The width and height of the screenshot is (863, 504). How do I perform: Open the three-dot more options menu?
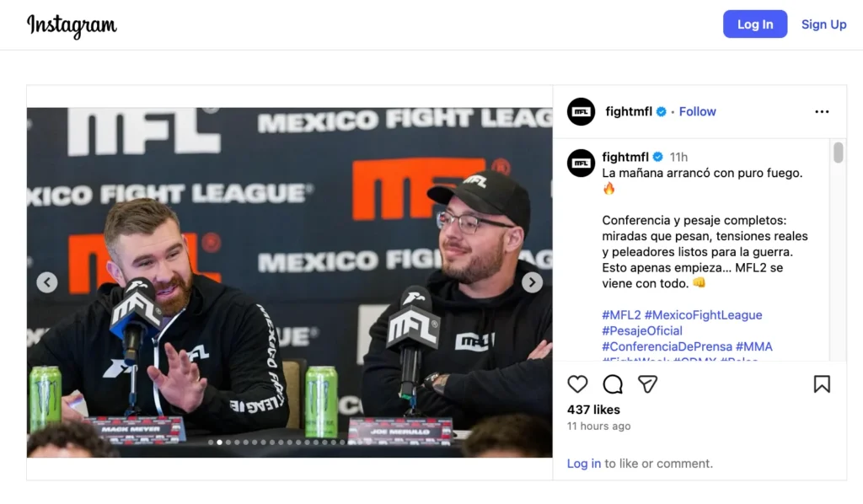(822, 112)
